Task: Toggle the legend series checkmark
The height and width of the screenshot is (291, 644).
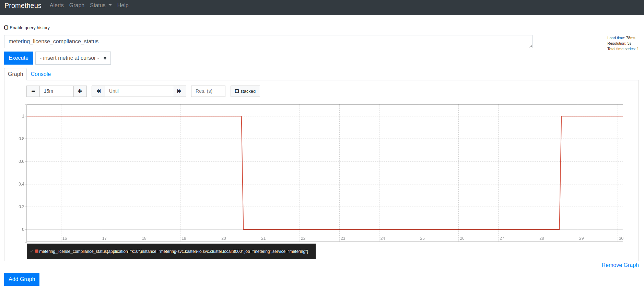Action: pos(32,251)
